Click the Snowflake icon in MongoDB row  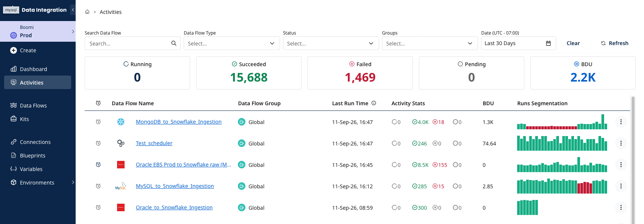pos(121,122)
